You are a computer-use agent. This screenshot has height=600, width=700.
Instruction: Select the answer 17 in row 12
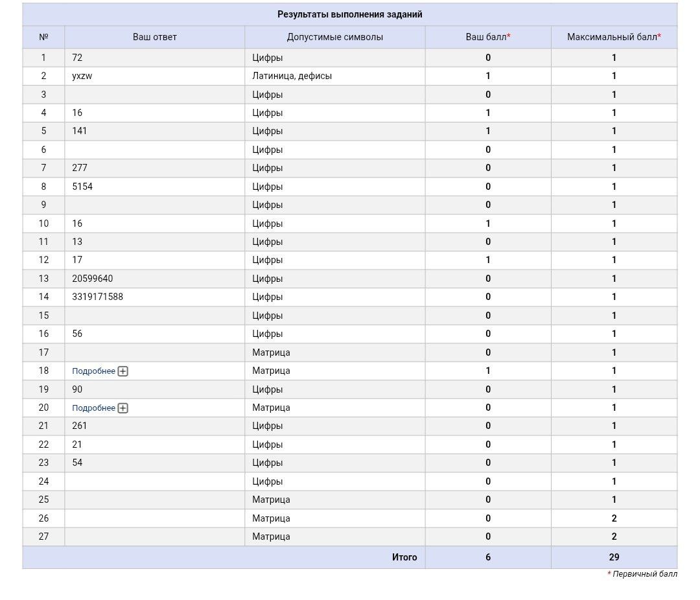(77, 260)
